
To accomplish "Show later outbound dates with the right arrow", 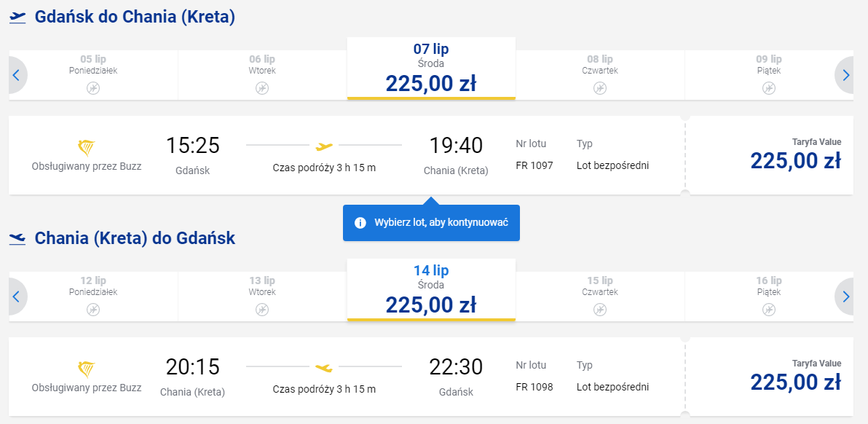I will [845, 75].
